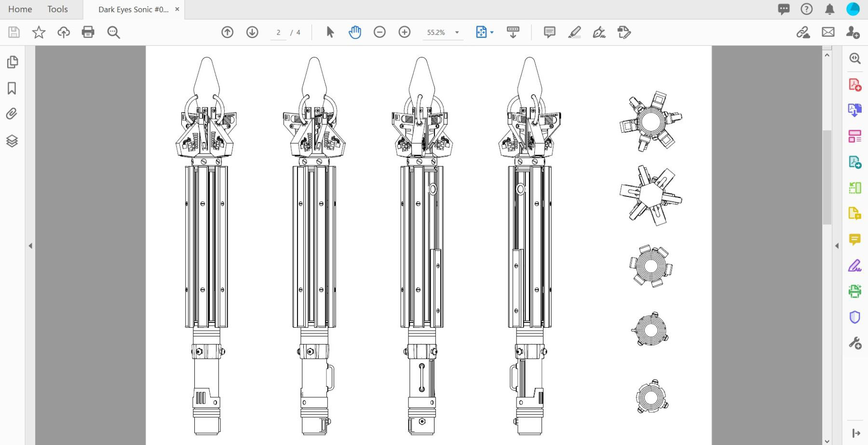
Task: Open the search tools magnifier in right pane
Action: pyautogui.click(x=855, y=58)
